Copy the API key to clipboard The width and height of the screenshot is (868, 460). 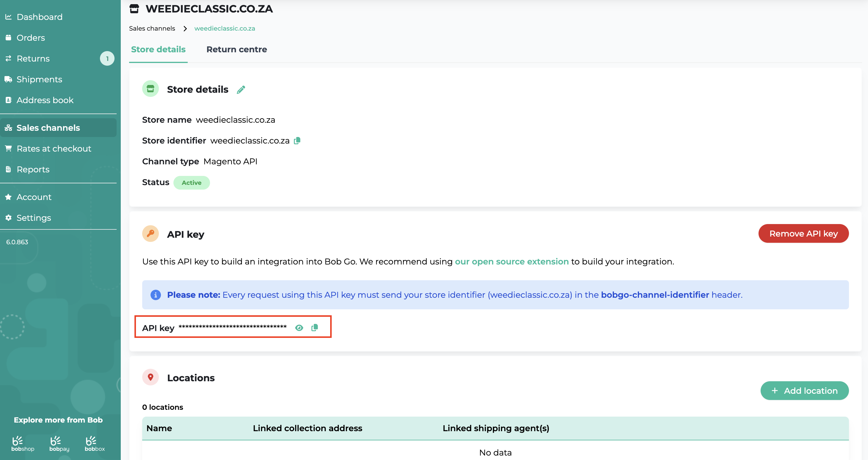(315, 327)
